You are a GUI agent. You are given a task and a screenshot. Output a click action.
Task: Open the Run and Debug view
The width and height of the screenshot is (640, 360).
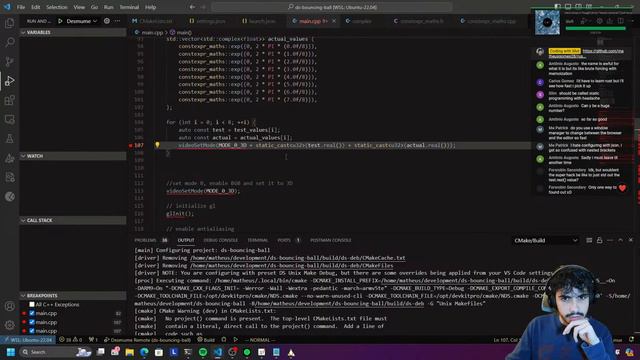[x=9, y=81]
